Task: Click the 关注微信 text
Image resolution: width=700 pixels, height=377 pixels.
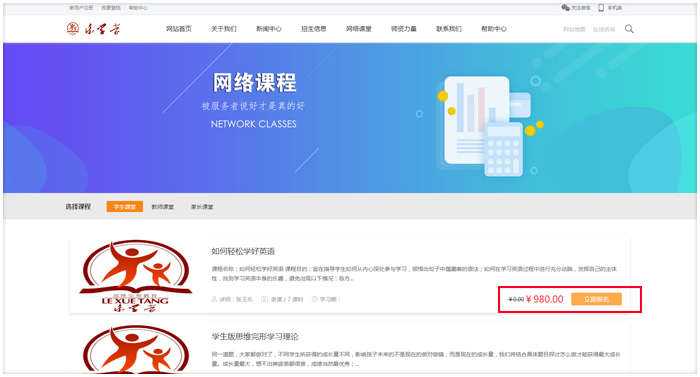Action: coord(581,8)
